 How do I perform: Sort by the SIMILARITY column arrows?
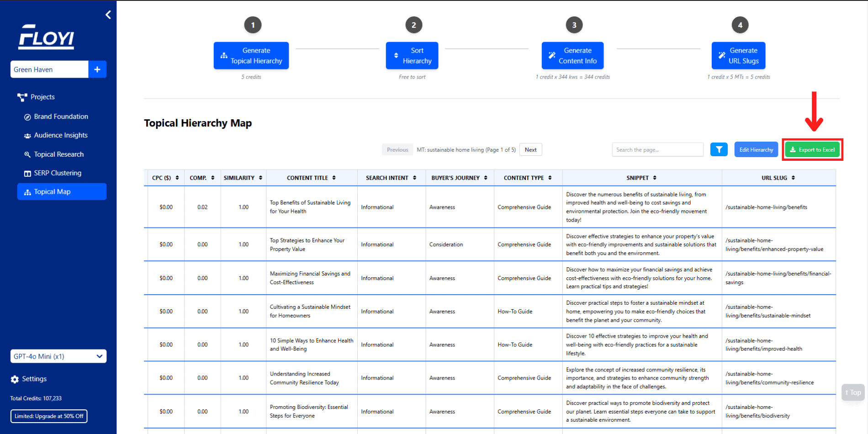[x=260, y=178]
